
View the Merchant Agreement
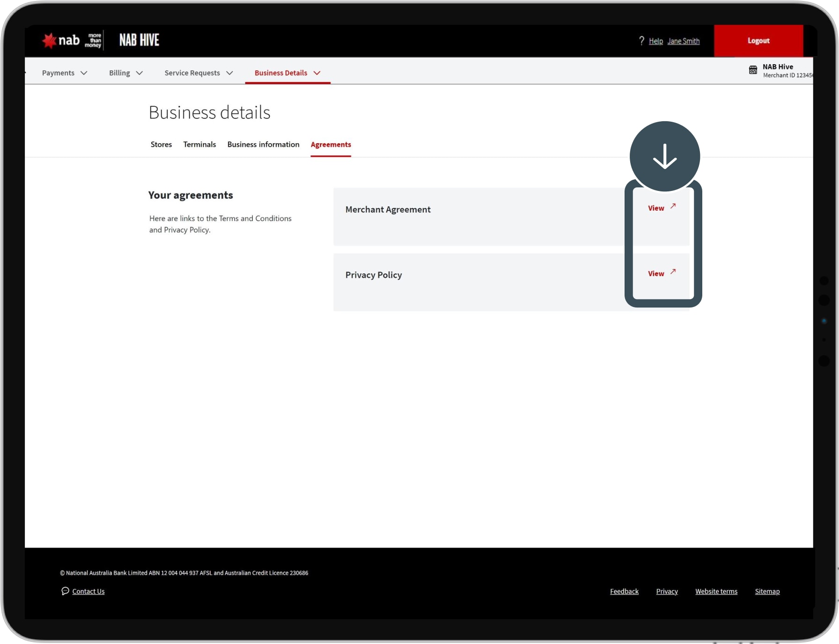click(x=656, y=208)
